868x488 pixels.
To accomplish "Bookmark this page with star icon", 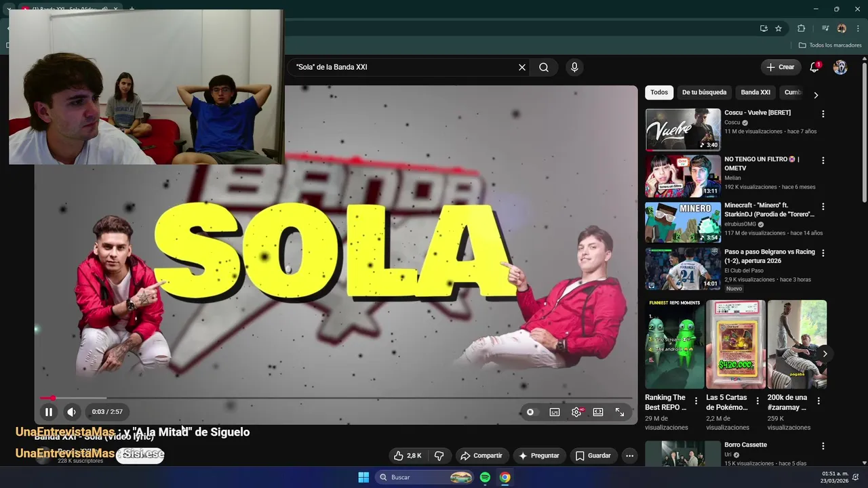I will [x=778, y=28].
